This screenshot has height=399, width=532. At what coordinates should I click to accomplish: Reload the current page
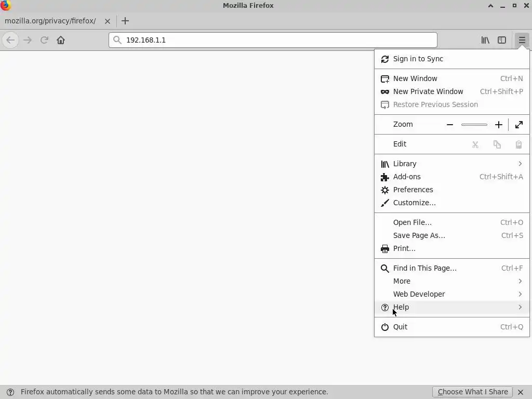pyautogui.click(x=44, y=40)
